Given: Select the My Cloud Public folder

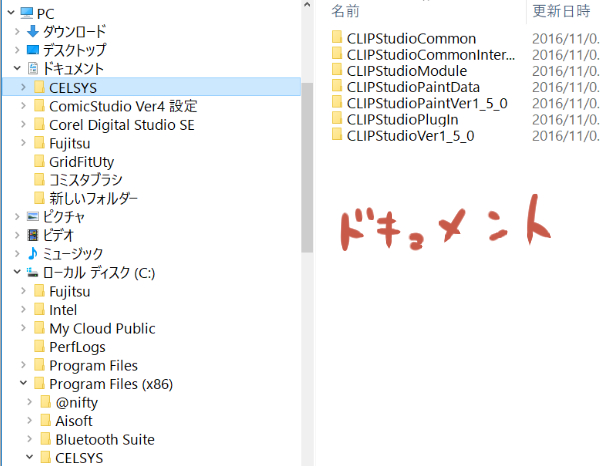Looking at the screenshot, I should click(x=102, y=328).
